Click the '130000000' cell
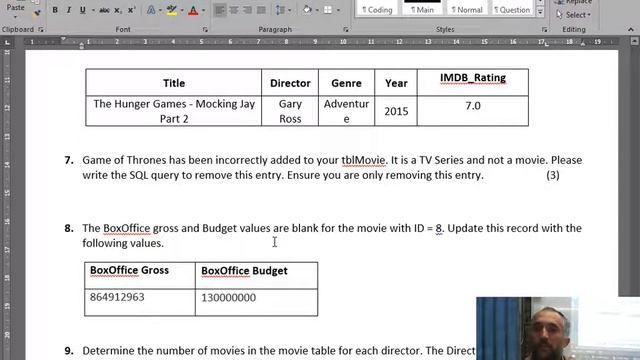 tap(256, 302)
